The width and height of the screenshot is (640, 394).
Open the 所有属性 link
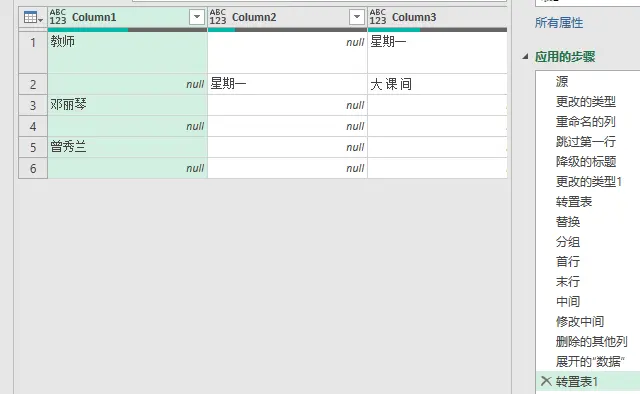[x=559, y=23]
